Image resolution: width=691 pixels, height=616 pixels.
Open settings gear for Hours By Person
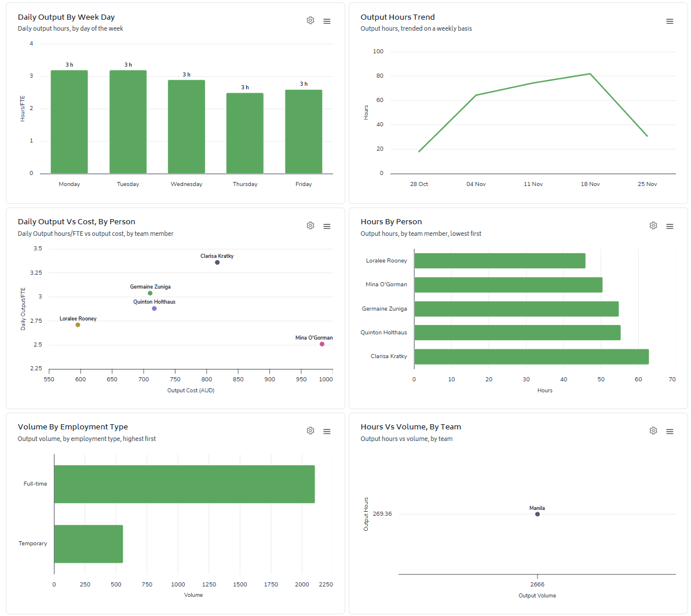[x=653, y=226]
